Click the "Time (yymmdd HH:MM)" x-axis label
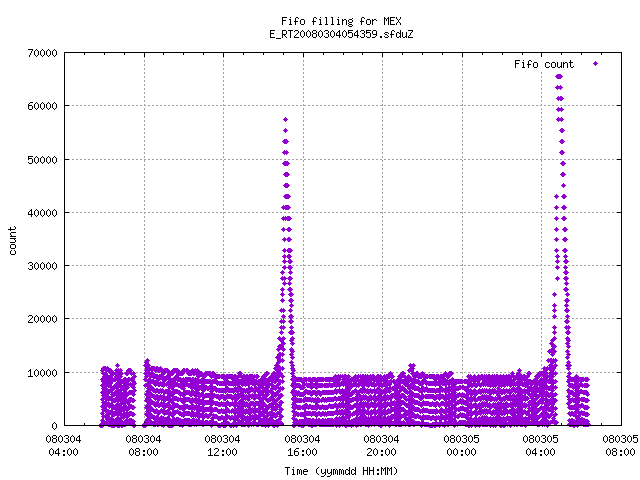Viewport: 640px width, 480px height. pyautogui.click(x=341, y=471)
